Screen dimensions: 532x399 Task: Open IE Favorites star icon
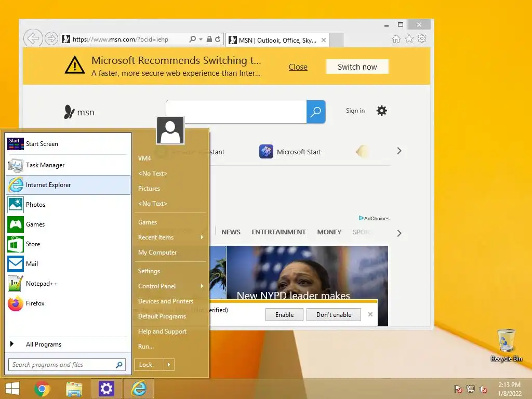pos(409,38)
